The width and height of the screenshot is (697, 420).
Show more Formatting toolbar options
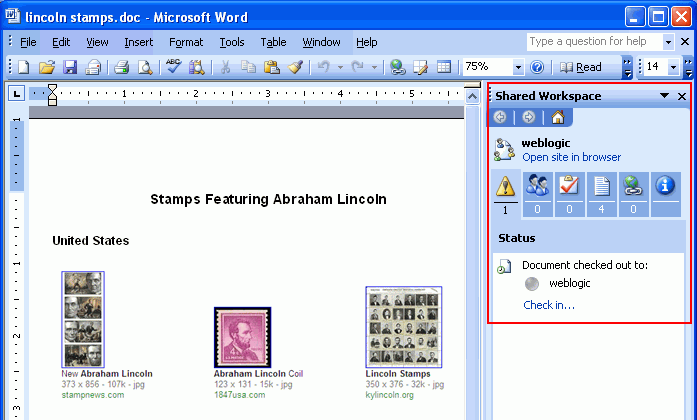coord(688,68)
